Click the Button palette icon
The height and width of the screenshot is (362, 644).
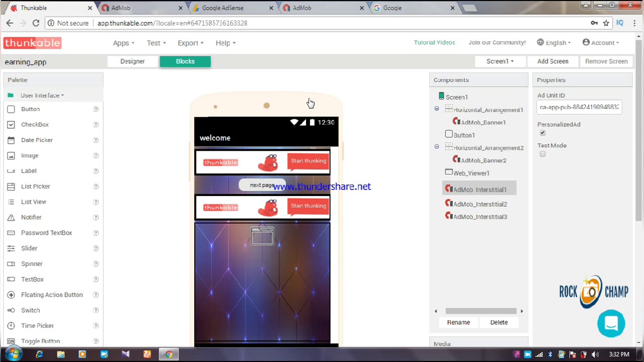coord(11,109)
